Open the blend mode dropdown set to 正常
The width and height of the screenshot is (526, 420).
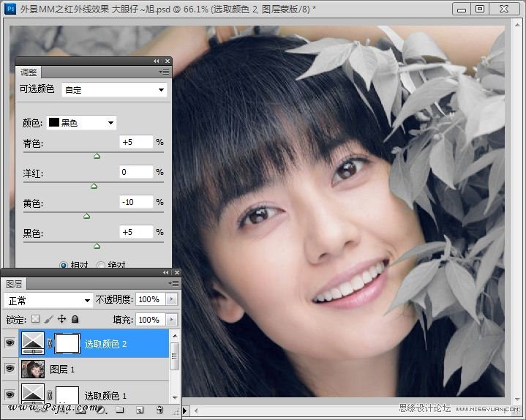tap(48, 300)
